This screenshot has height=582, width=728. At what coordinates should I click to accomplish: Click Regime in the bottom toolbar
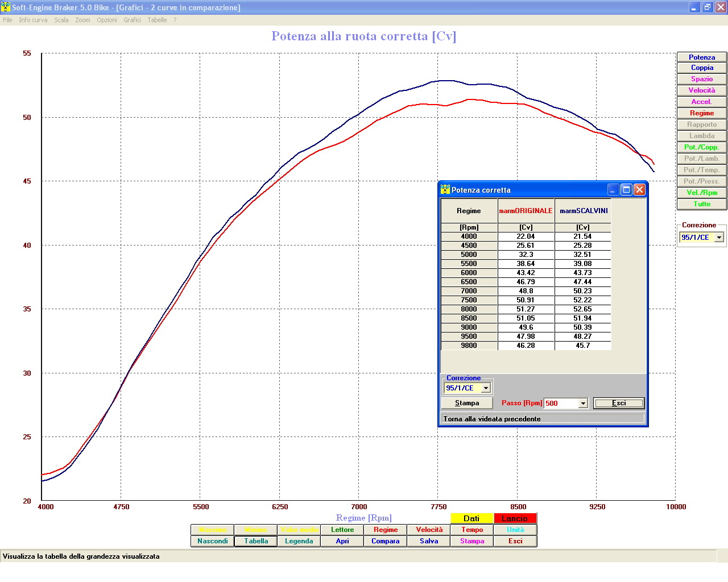(x=386, y=530)
